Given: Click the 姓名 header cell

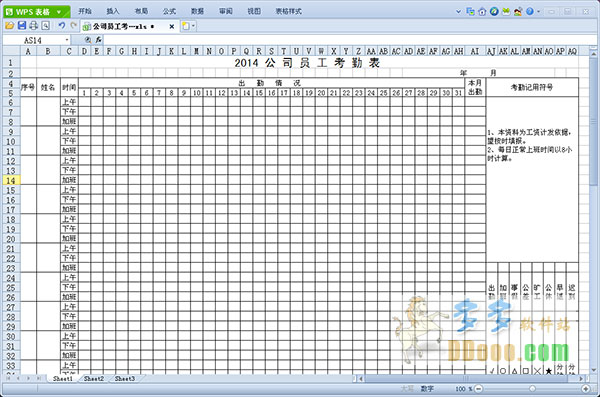Looking at the screenshot, I should [48, 87].
